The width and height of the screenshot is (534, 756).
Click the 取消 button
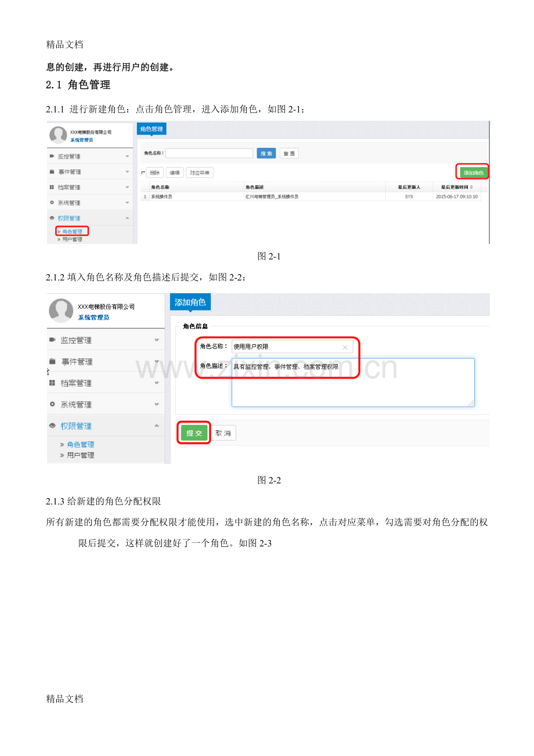click(x=223, y=433)
